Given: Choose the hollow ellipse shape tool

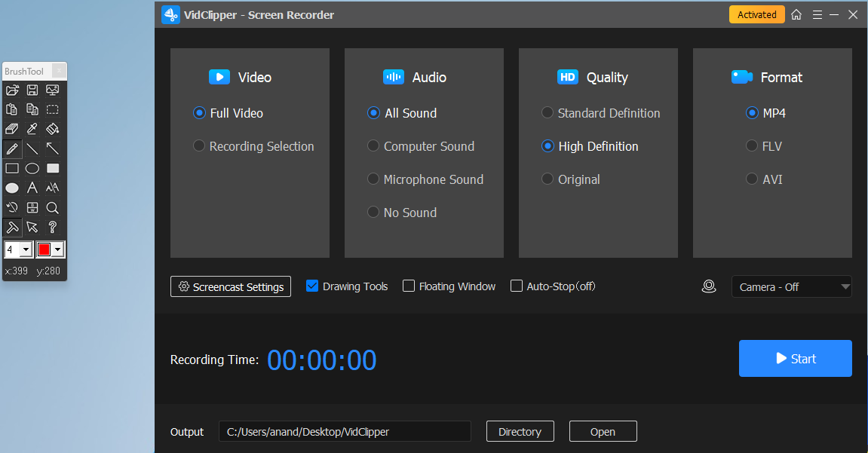Looking at the screenshot, I should click(32, 168).
